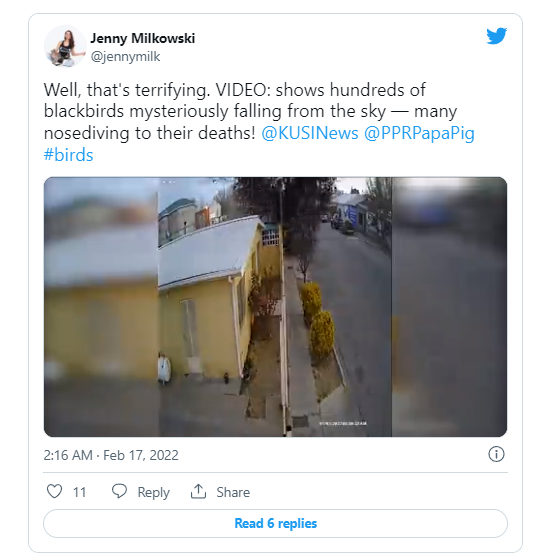
Task: Open Jenny Milkowski's profile avatar
Action: click(x=65, y=46)
